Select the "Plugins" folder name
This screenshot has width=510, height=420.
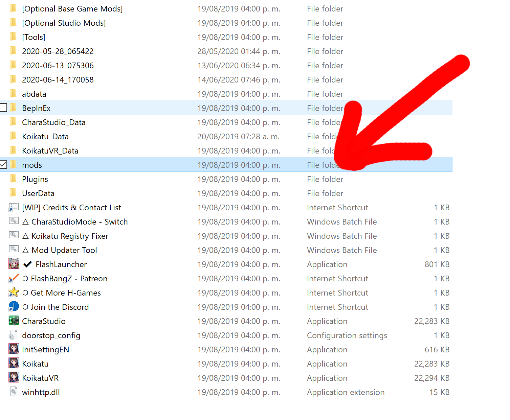[x=35, y=179]
